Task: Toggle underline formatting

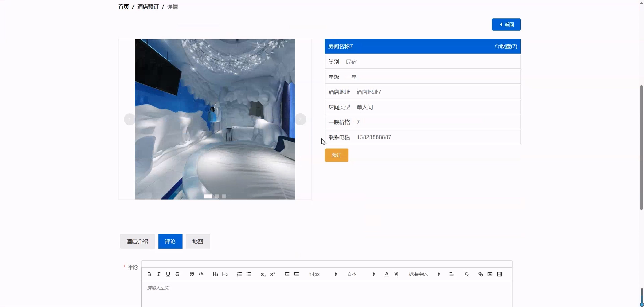Action: 168,274
